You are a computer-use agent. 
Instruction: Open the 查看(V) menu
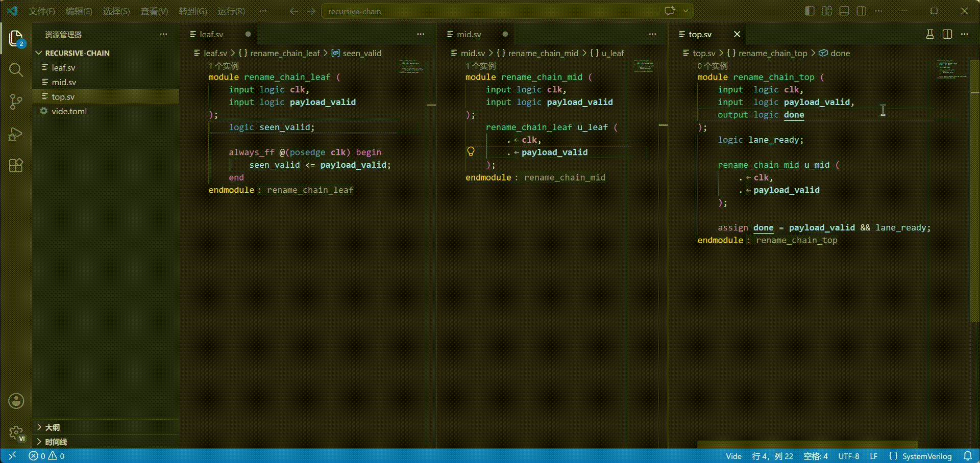click(x=154, y=11)
